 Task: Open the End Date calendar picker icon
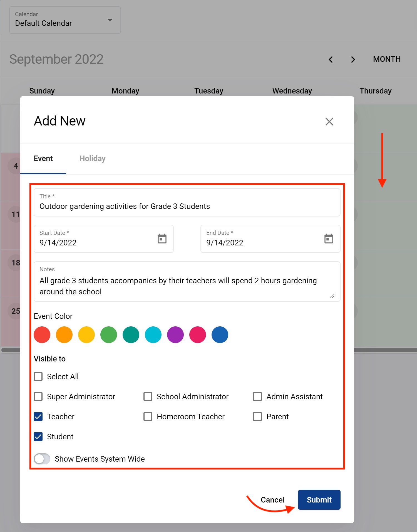[329, 239]
